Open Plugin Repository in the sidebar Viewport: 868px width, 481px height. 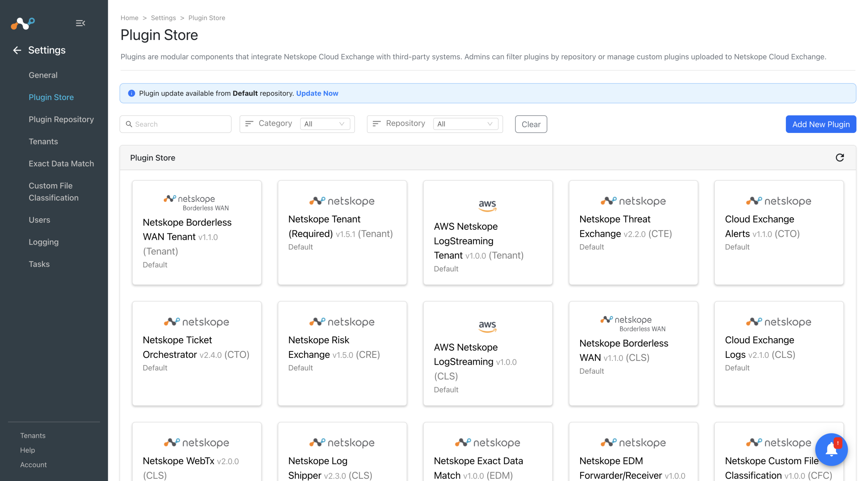coord(61,119)
